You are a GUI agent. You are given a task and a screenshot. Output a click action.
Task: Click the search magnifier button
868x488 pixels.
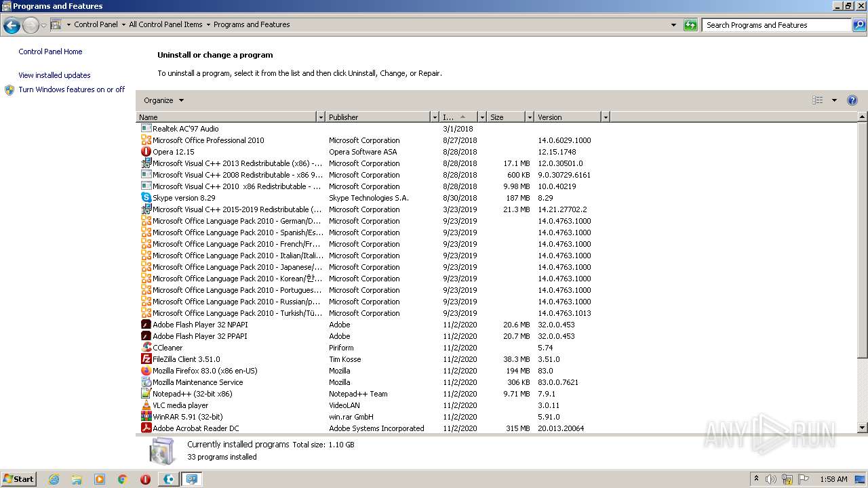(x=859, y=25)
